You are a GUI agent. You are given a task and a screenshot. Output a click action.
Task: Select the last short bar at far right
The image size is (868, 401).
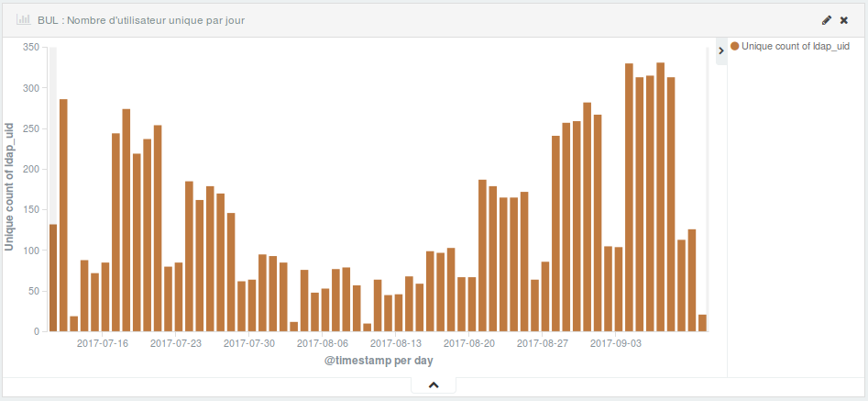point(702,323)
